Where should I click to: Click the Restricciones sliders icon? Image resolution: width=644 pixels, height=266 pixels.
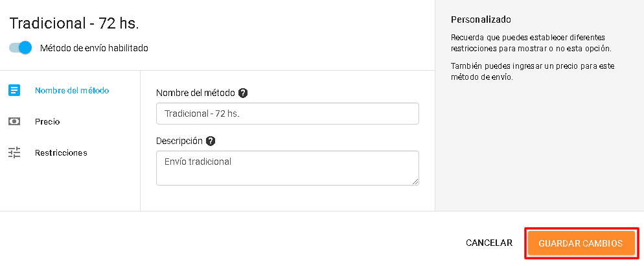click(14, 152)
